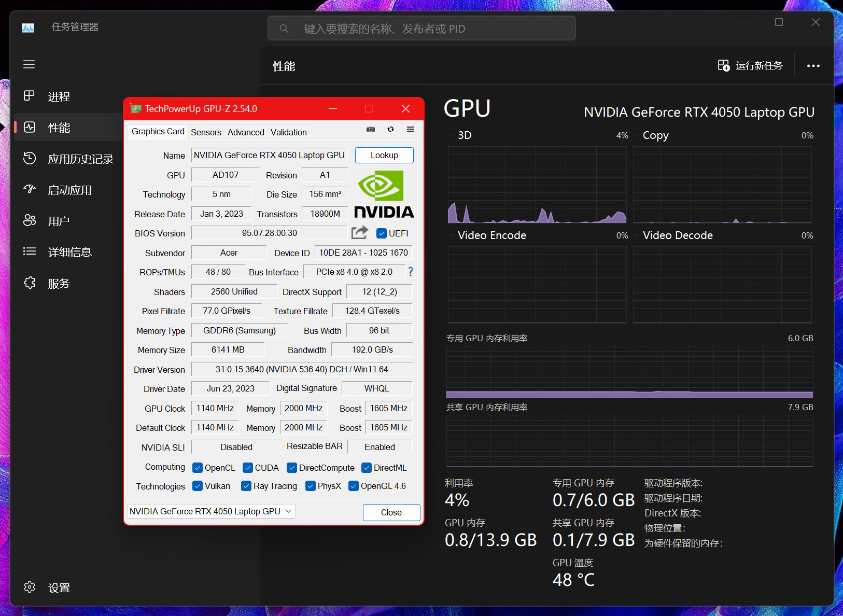843x616 pixels.
Task: Click the NVIDIA logo in GPU-Z
Action: click(x=384, y=194)
